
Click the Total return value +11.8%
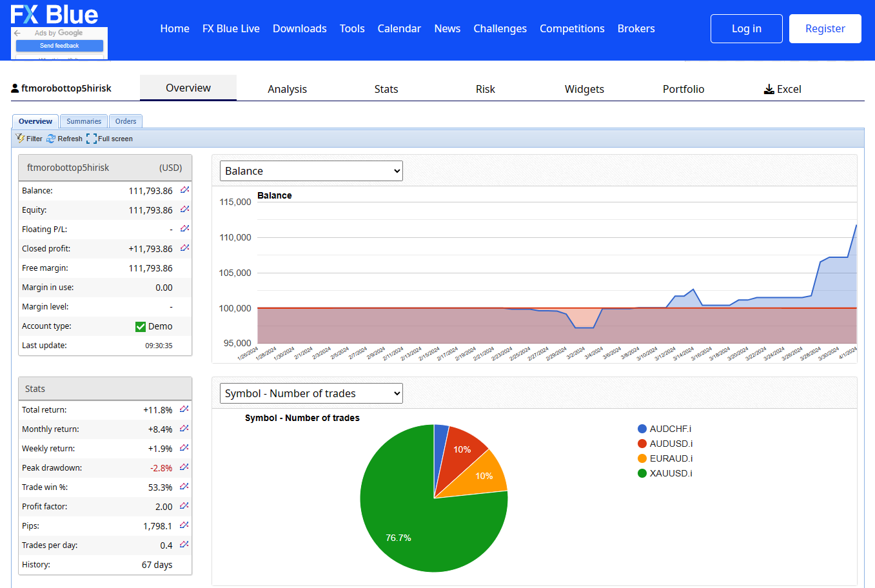tap(158, 410)
